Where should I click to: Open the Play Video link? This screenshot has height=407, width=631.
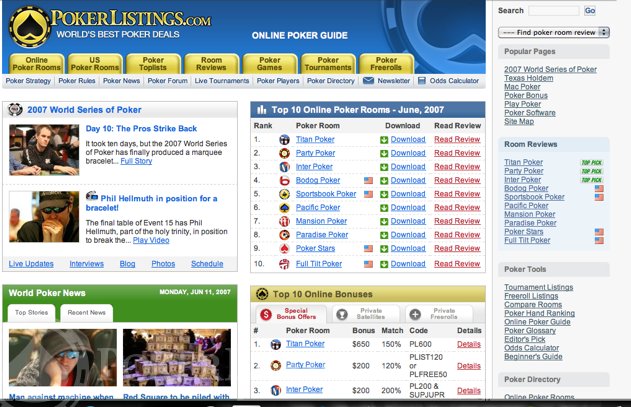[x=151, y=240]
